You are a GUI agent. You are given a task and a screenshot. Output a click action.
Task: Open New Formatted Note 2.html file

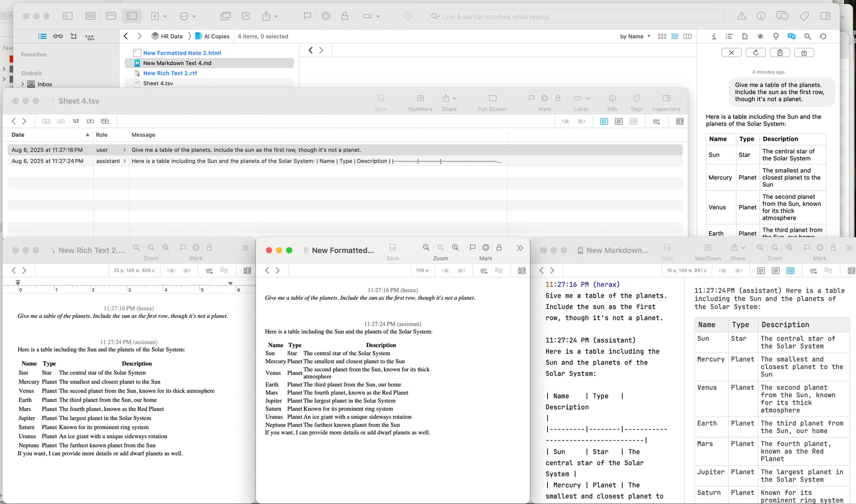click(x=182, y=53)
